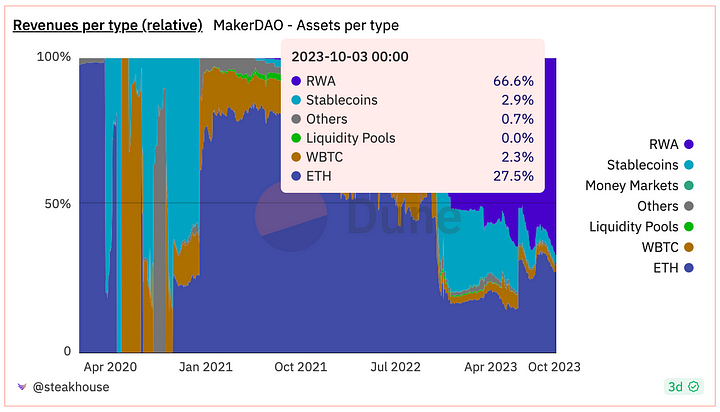Click the Jan 2021 axis label
The height and width of the screenshot is (412, 720).
coord(206,367)
